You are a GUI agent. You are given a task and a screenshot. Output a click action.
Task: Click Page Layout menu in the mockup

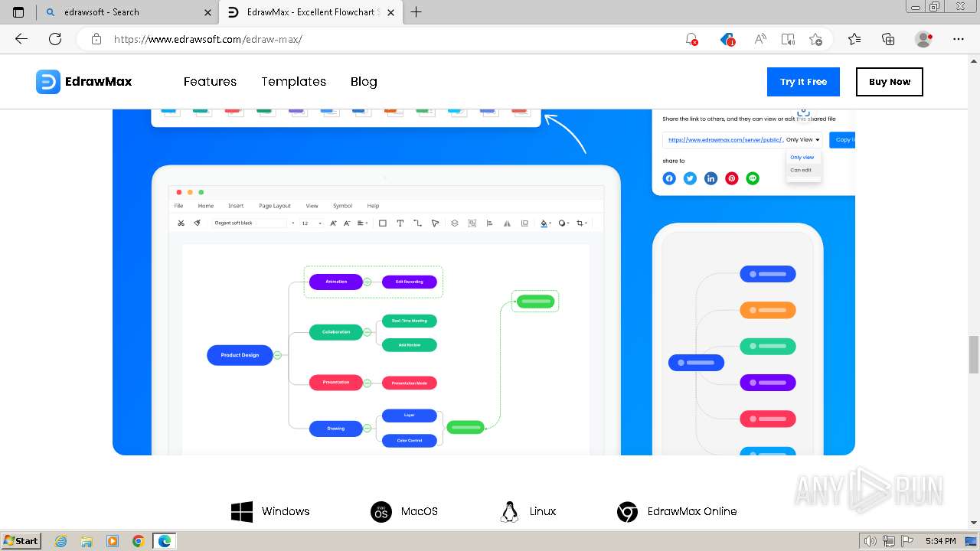click(275, 206)
